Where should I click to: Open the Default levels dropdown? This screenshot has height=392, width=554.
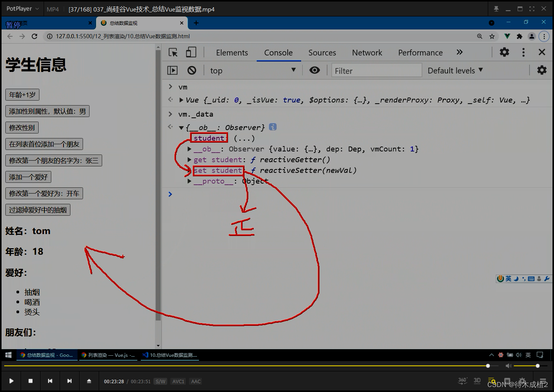pyautogui.click(x=455, y=70)
